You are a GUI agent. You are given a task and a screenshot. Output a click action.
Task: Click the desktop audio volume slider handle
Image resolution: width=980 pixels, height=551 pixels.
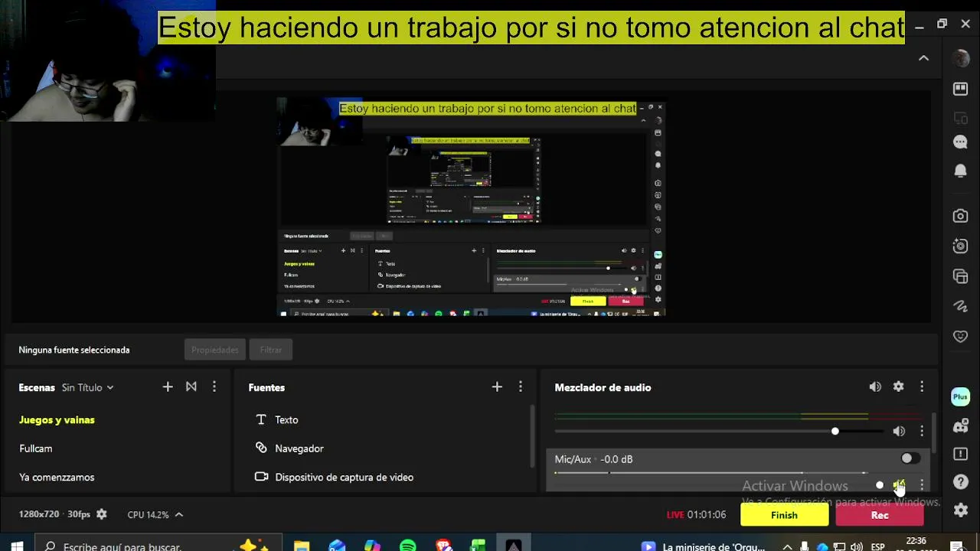point(835,432)
